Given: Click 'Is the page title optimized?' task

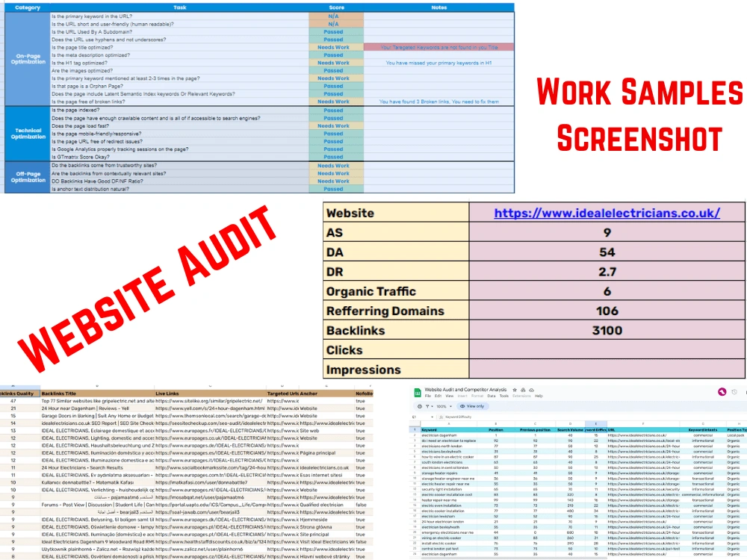Looking at the screenshot, I should [x=82, y=47].
